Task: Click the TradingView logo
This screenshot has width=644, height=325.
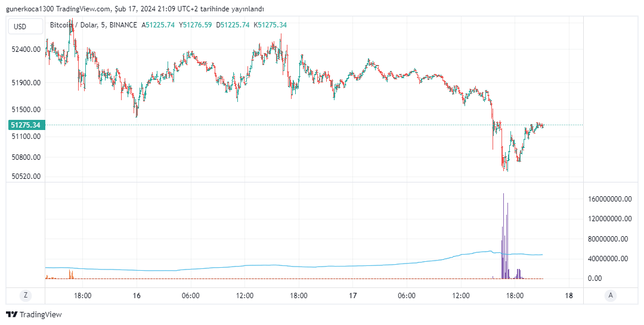Action: pos(33,314)
